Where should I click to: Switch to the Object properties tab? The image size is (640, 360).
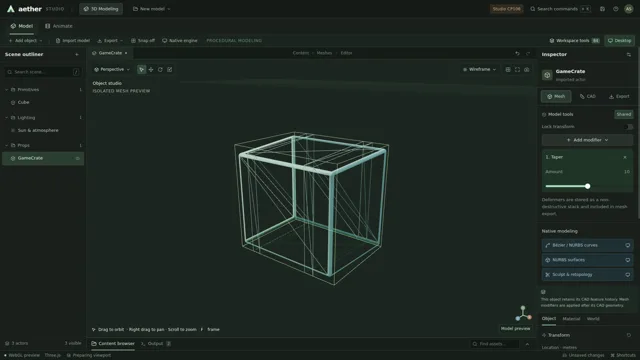point(549,319)
